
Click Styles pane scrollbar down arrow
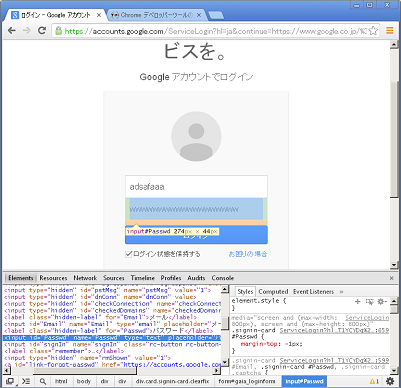(394, 371)
